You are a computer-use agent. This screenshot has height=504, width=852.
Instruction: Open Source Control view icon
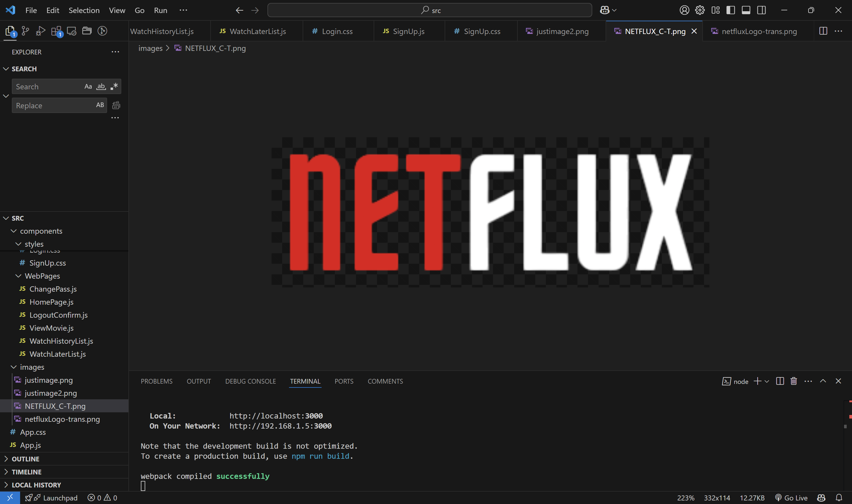click(25, 31)
